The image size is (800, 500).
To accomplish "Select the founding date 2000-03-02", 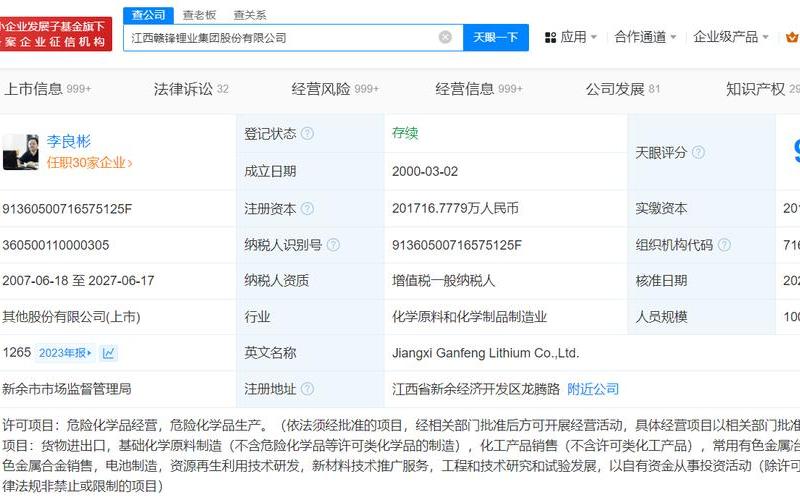I will point(425,171).
